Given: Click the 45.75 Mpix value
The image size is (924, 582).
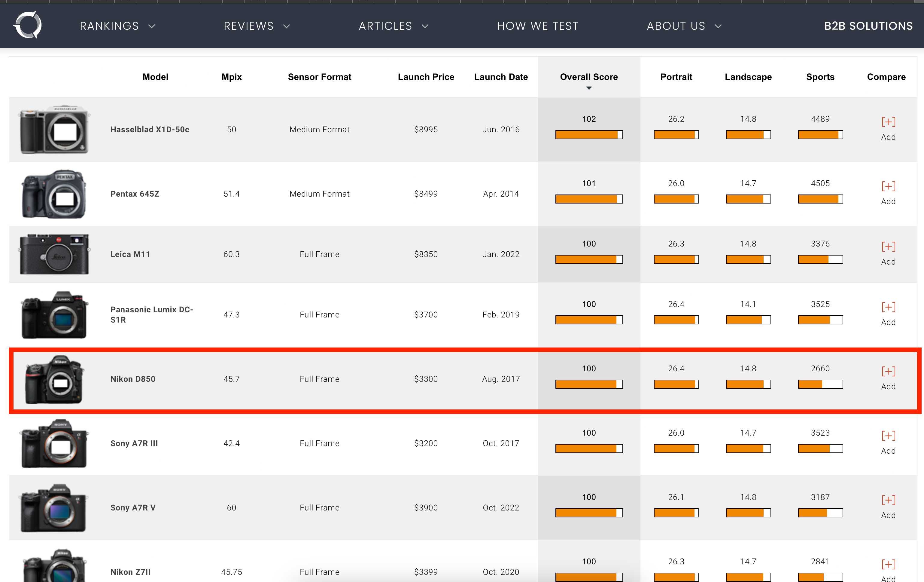Looking at the screenshot, I should pyautogui.click(x=231, y=572).
